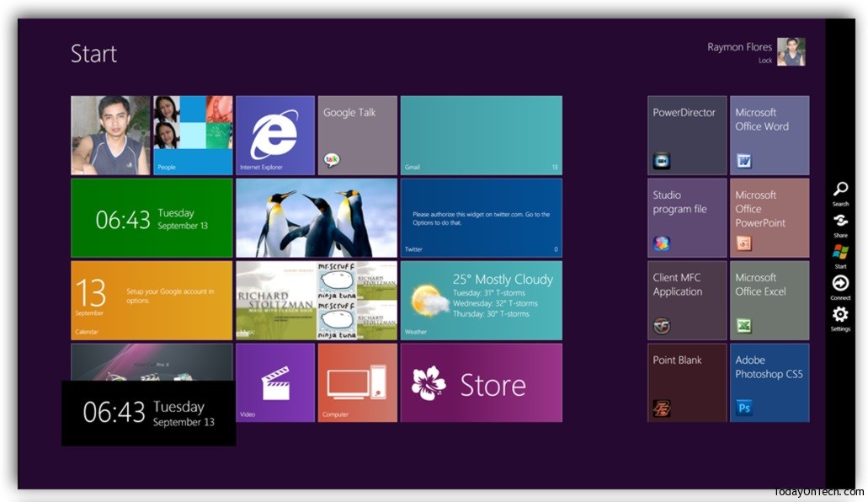Open the Twitter tile asking for authorization
This screenshot has height=502, width=868.
(x=481, y=218)
